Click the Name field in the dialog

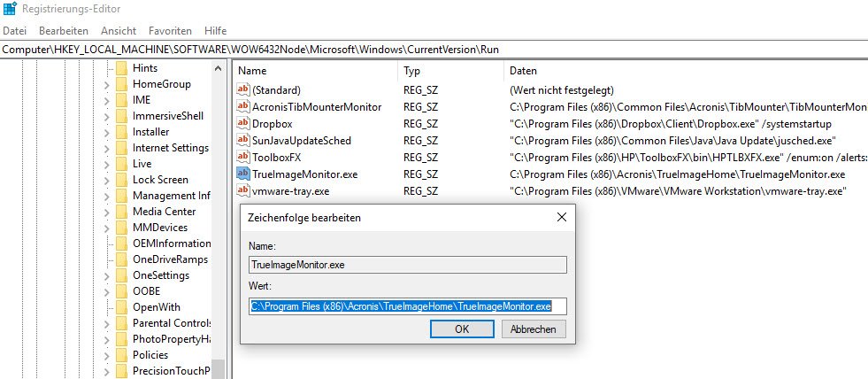408,265
